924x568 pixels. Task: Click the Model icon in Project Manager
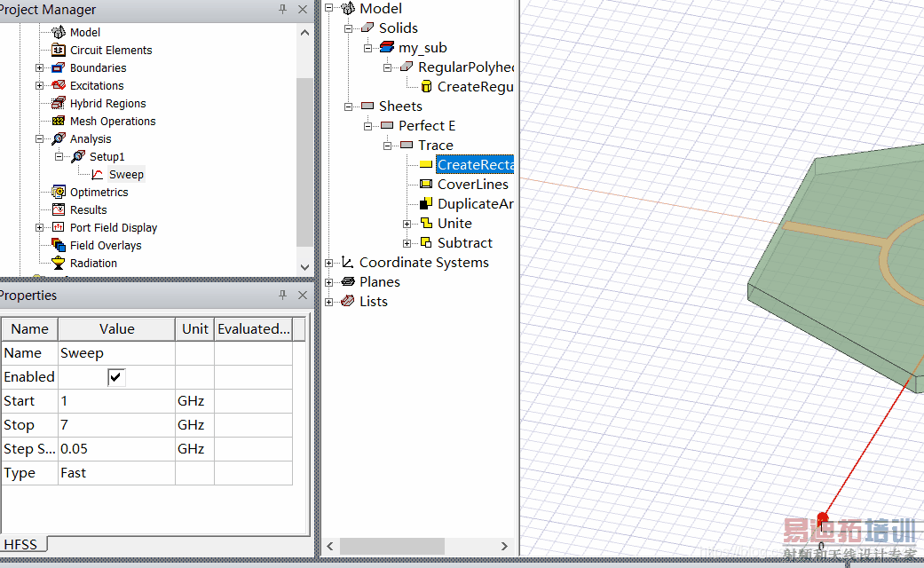pos(59,32)
